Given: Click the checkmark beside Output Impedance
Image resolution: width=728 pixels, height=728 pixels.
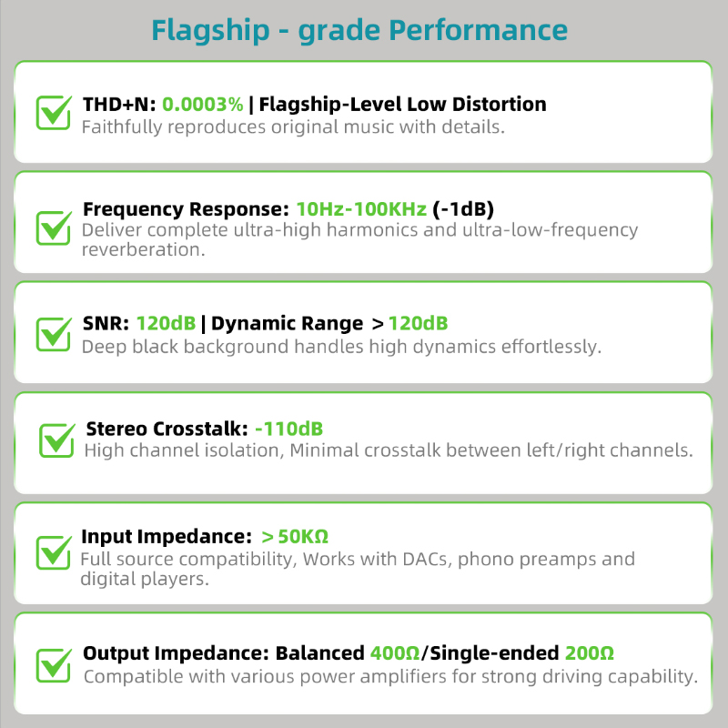Looking at the screenshot, I should (54, 665).
